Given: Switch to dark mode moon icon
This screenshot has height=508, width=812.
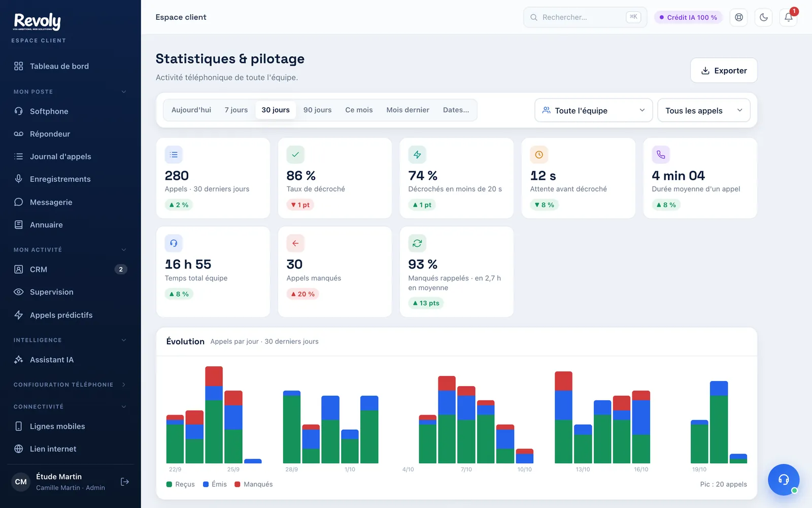Looking at the screenshot, I should (764, 17).
